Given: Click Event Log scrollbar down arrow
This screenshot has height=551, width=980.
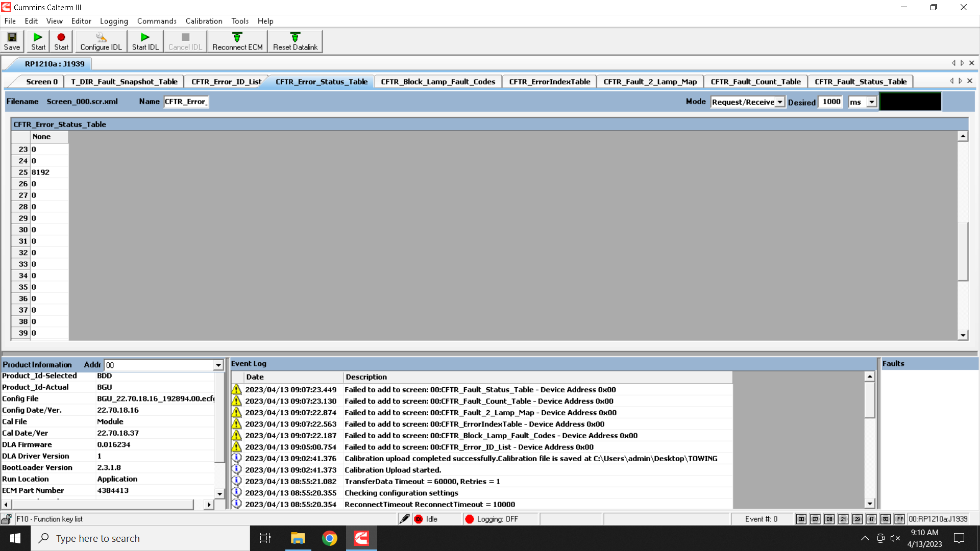Looking at the screenshot, I should pos(870,503).
